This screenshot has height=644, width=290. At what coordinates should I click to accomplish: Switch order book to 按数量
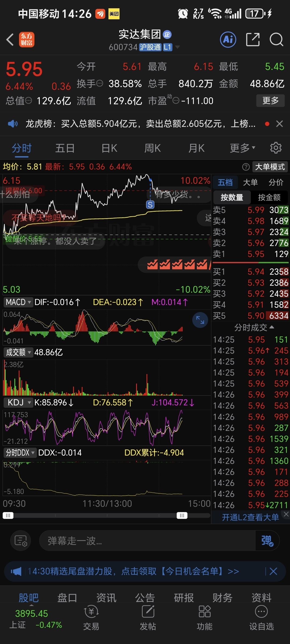[x=232, y=197]
